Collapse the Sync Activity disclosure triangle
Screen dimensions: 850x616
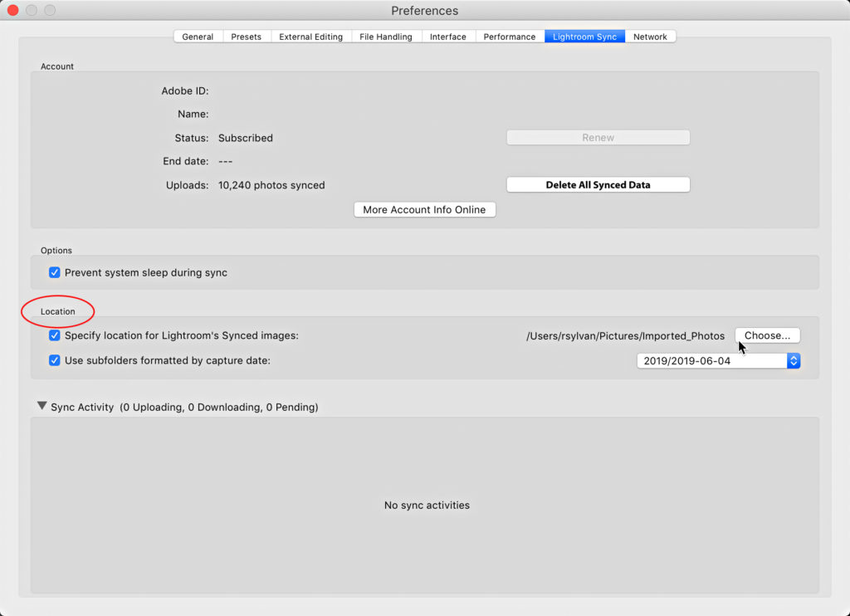(x=42, y=406)
